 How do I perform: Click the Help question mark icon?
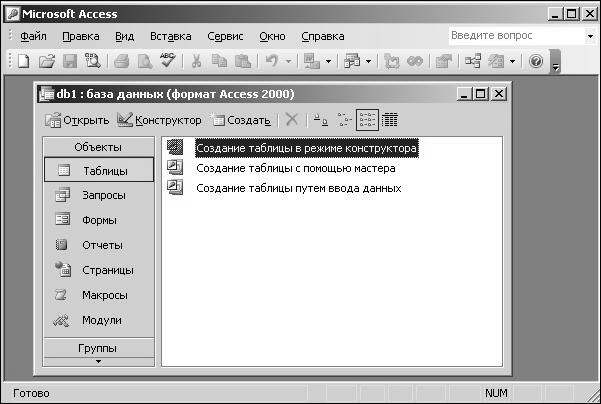pos(536,61)
